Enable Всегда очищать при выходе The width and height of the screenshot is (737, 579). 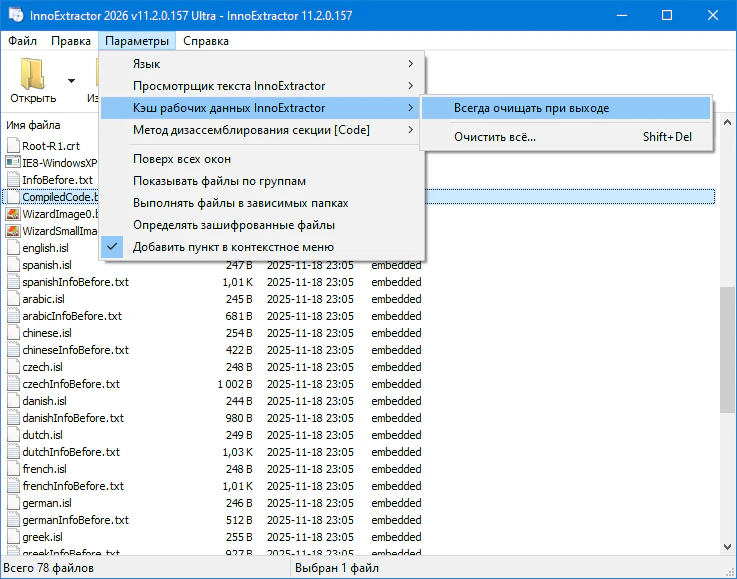[530, 108]
